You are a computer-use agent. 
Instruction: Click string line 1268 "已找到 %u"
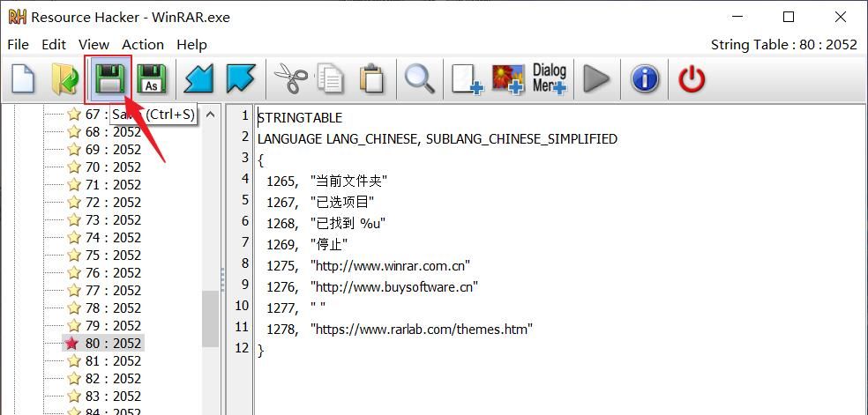click(326, 223)
